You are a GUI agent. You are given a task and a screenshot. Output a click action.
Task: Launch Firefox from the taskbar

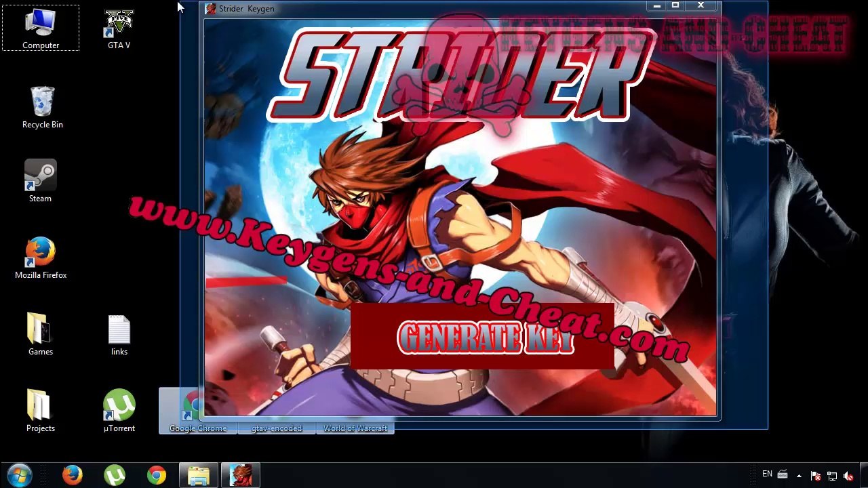(x=73, y=475)
